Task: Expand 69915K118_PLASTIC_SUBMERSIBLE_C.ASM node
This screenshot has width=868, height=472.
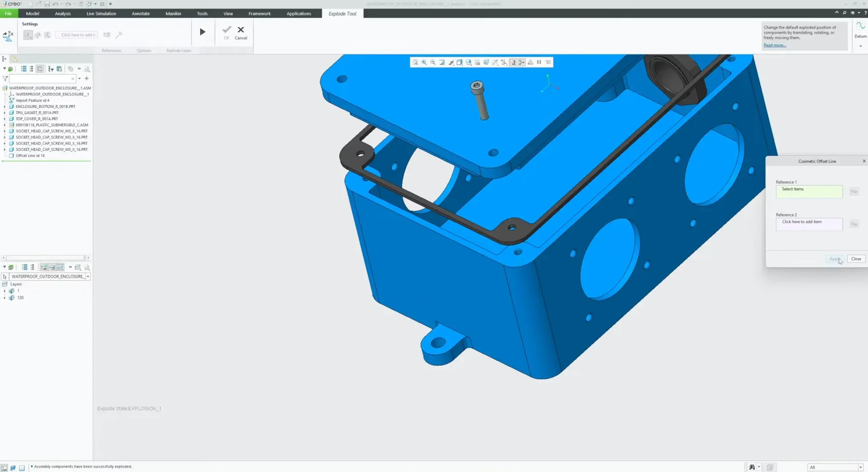Action: pyautogui.click(x=5, y=125)
